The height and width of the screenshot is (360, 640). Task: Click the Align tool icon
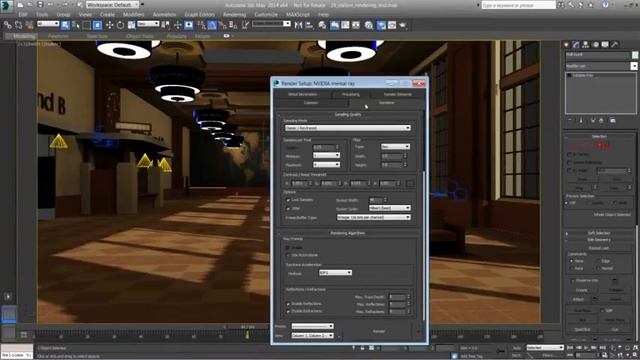pos(309,25)
